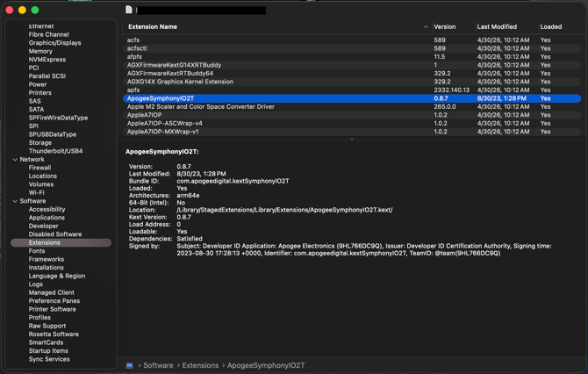Select Fibre Channel in the sidebar

[x=49, y=34]
